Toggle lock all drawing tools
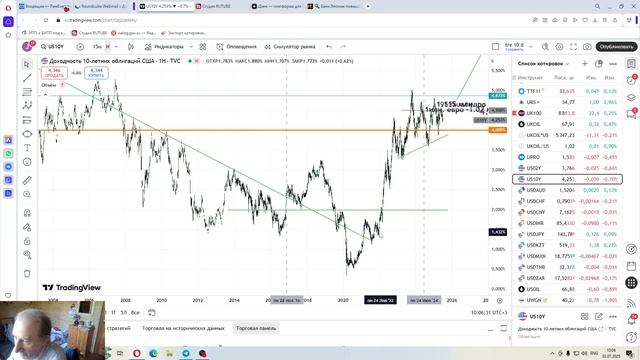640x360 pixels. 27,241
